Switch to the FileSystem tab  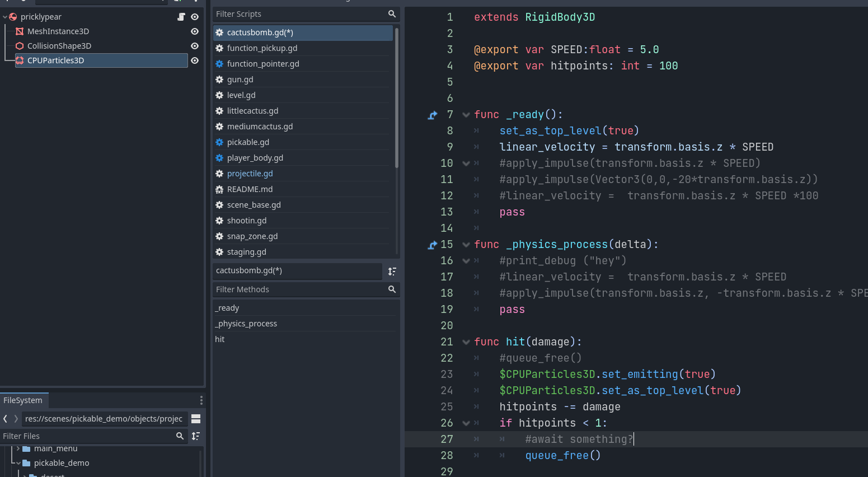[x=24, y=400]
